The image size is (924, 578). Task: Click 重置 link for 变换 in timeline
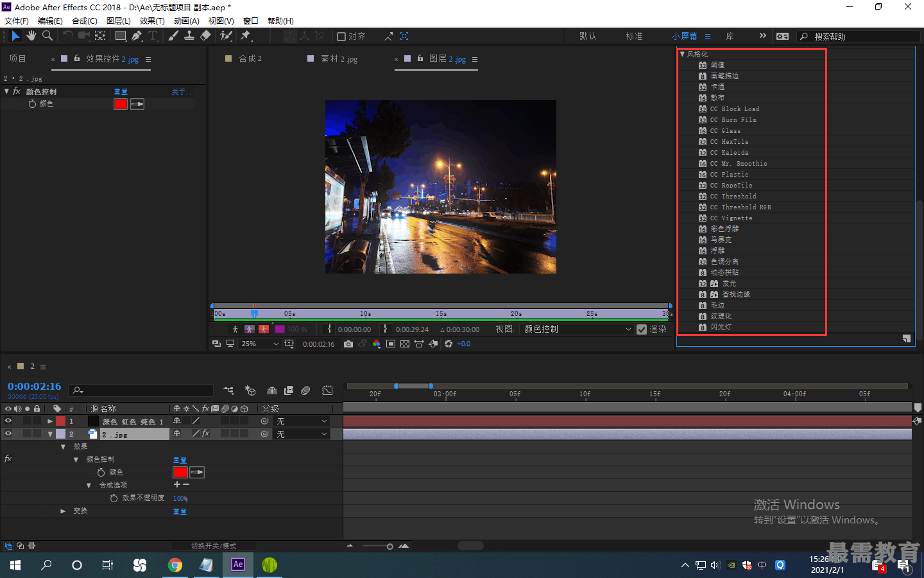pos(180,512)
